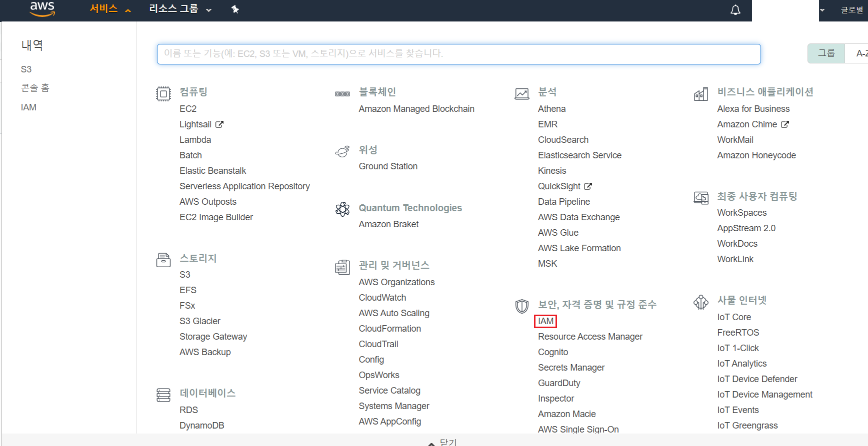Click the 블록체인 blockchain category icon
Screen dimensions: 868x446
(x=342, y=94)
